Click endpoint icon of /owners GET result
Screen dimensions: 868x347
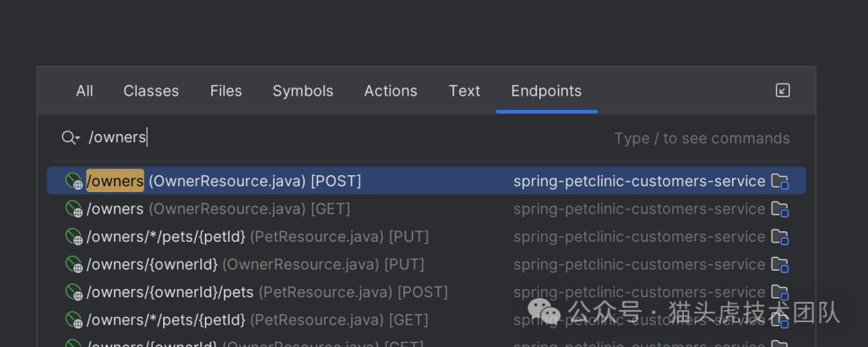click(74, 209)
